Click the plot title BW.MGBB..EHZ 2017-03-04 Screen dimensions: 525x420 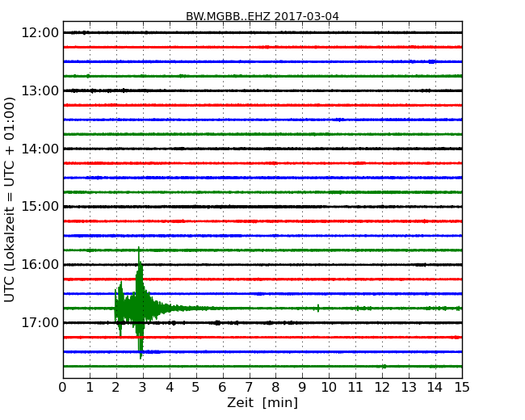pos(262,16)
